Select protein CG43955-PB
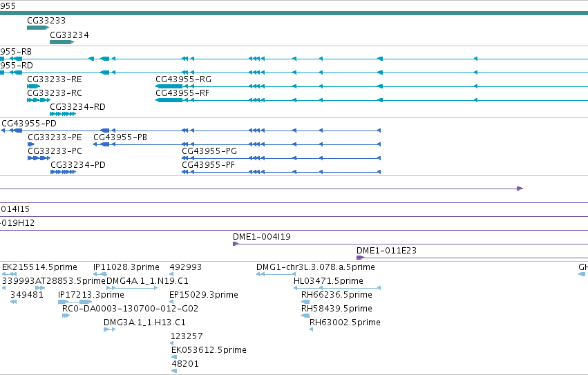 pos(120,137)
